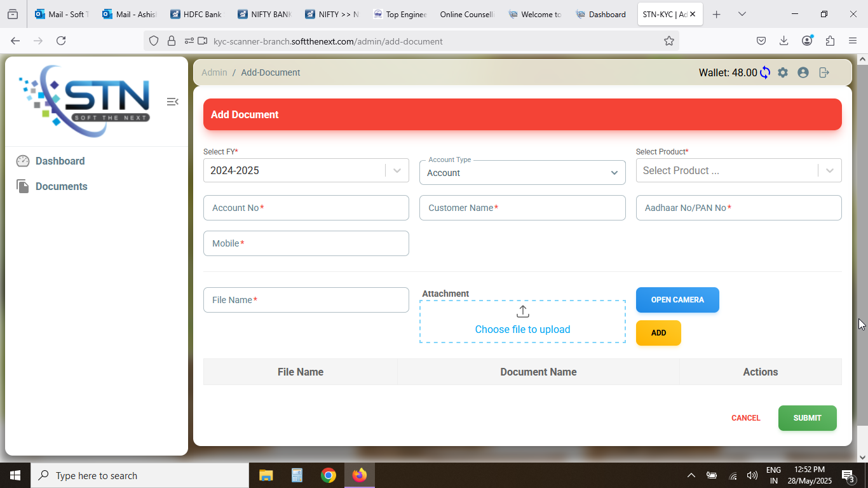Image resolution: width=868 pixels, height=488 pixels.
Task: Click the logout icon in header
Action: [x=824, y=72]
